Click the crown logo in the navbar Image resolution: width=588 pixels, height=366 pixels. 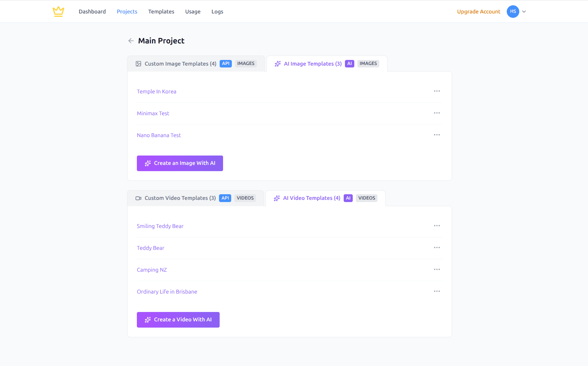click(58, 11)
